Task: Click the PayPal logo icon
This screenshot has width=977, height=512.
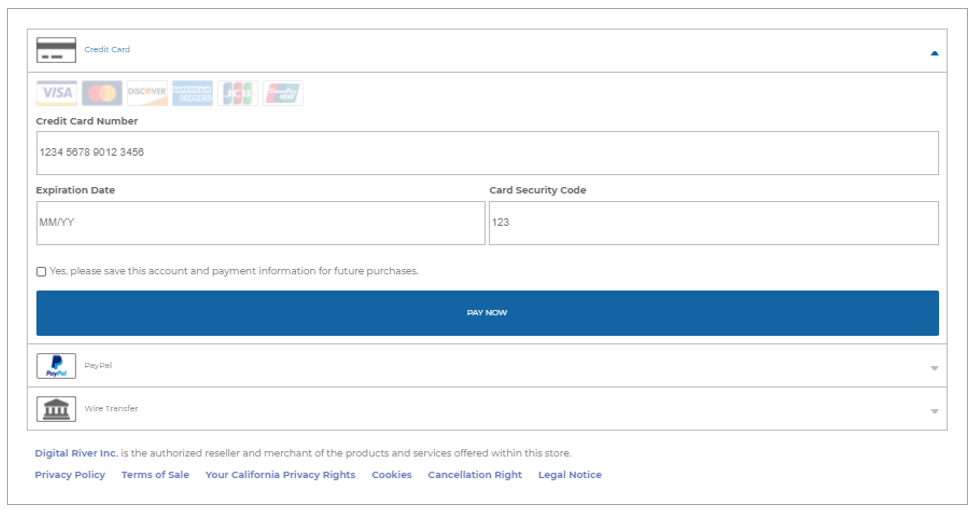Action: click(x=56, y=366)
